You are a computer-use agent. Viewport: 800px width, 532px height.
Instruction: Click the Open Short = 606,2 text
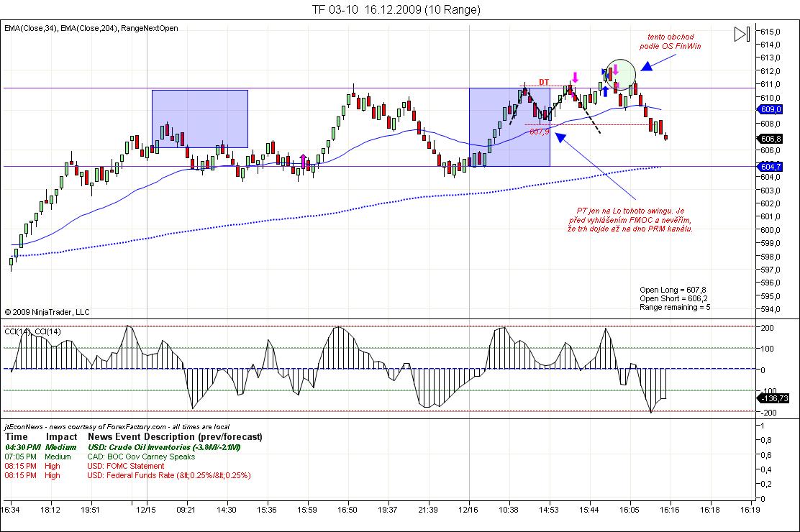point(673,298)
